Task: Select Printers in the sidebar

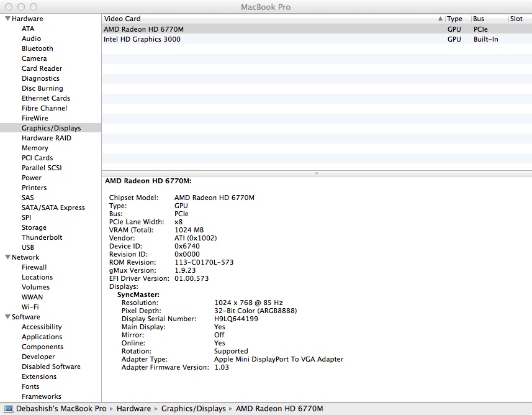Action: coord(34,188)
